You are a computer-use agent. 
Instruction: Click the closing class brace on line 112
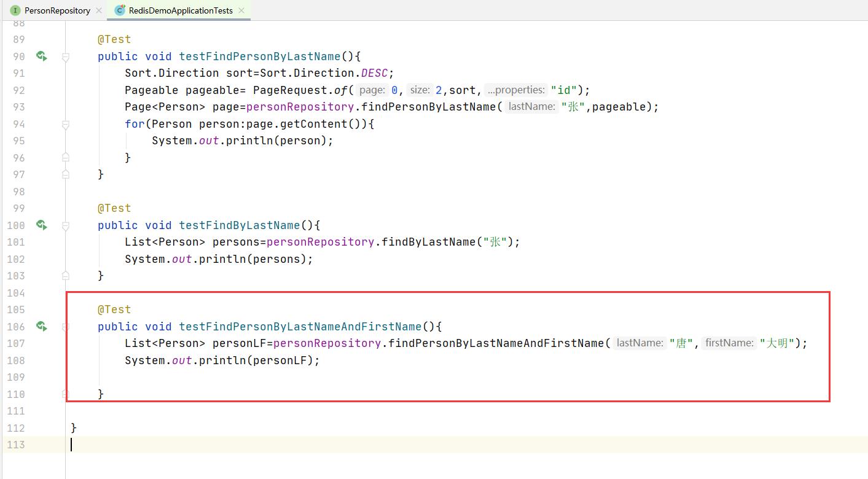click(74, 428)
